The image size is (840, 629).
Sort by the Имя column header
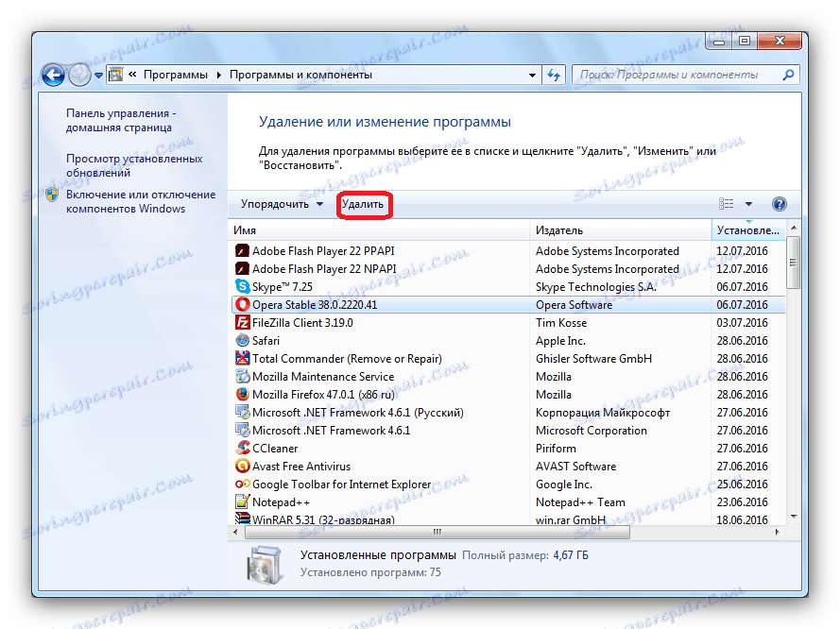379,230
